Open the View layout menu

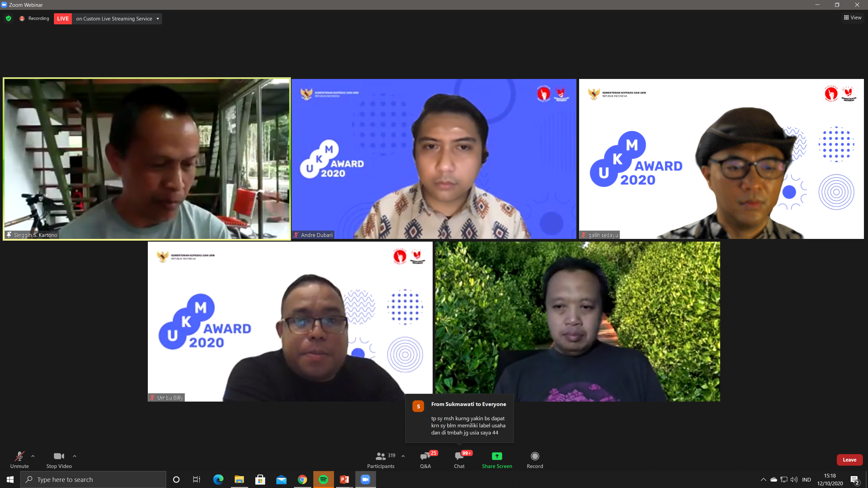coord(852,18)
